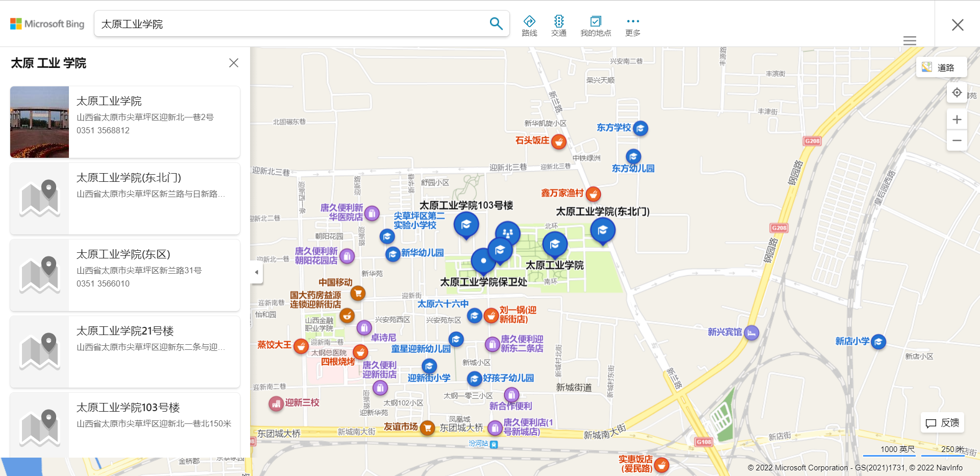
Task: Click the 东方学校 school marker
Action: [641, 128]
